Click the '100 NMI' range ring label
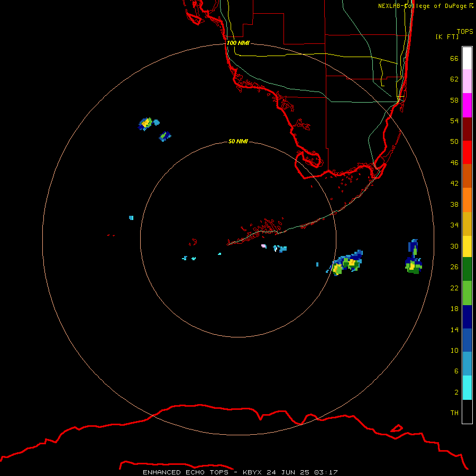Image resolution: width=476 pixels, height=476 pixels. point(238,43)
